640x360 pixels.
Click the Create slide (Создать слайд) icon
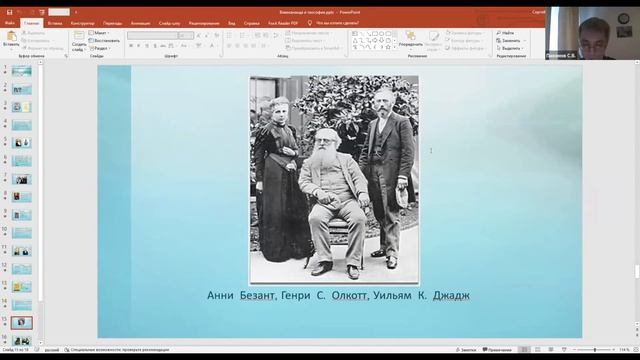[78, 36]
